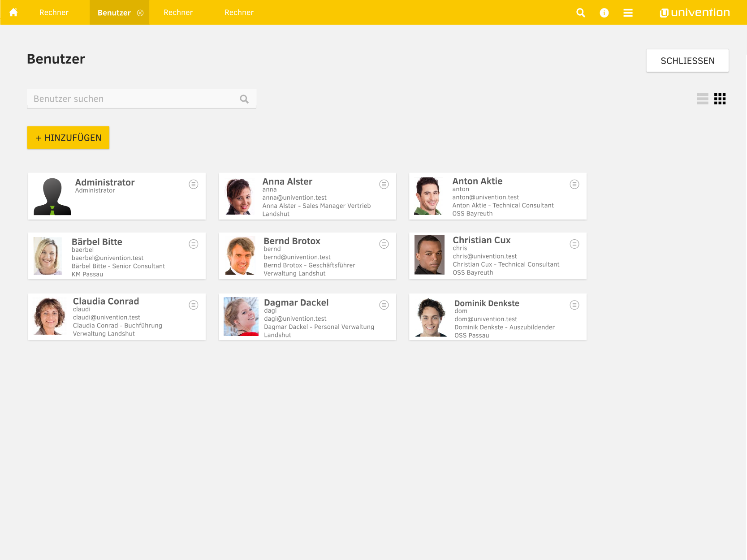Go to the home overview icon
The height and width of the screenshot is (560, 747).
(13, 13)
